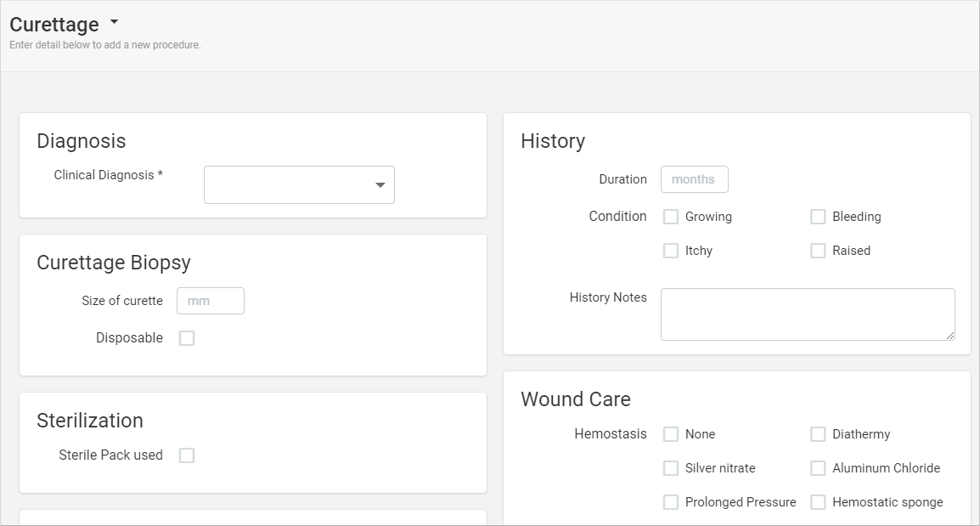Check the Disposable checkbox
The image size is (980, 526).
pyautogui.click(x=187, y=338)
